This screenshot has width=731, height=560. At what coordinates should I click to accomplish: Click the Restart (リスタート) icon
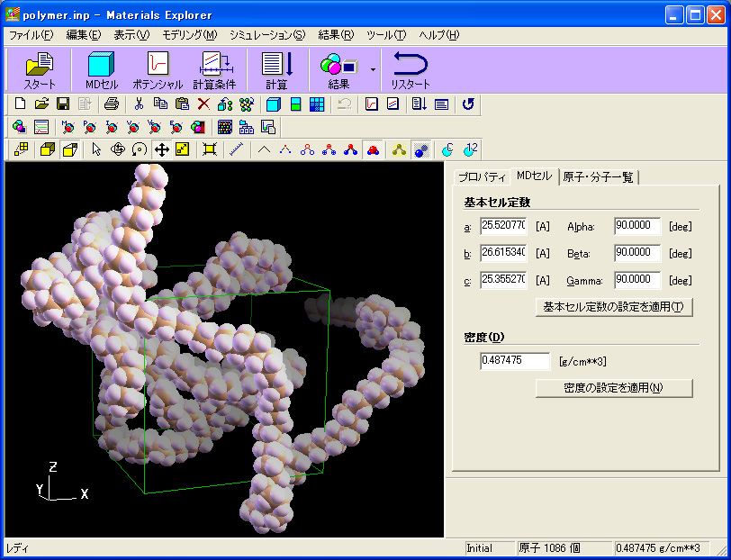(x=410, y=70)
